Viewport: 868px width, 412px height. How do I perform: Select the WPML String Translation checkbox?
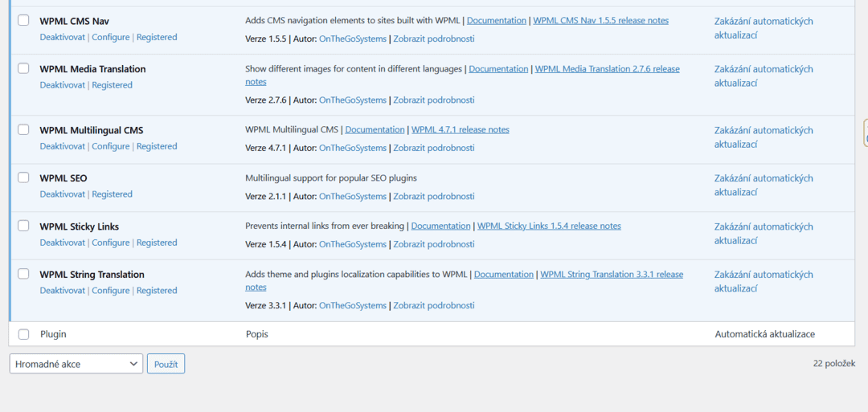click(x=23, y=274)
